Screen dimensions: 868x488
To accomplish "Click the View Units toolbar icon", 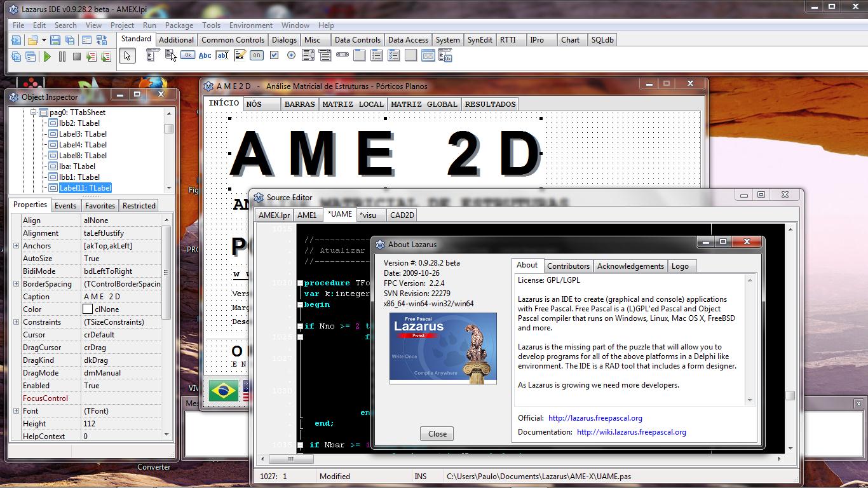I will (x=16, y=57).
